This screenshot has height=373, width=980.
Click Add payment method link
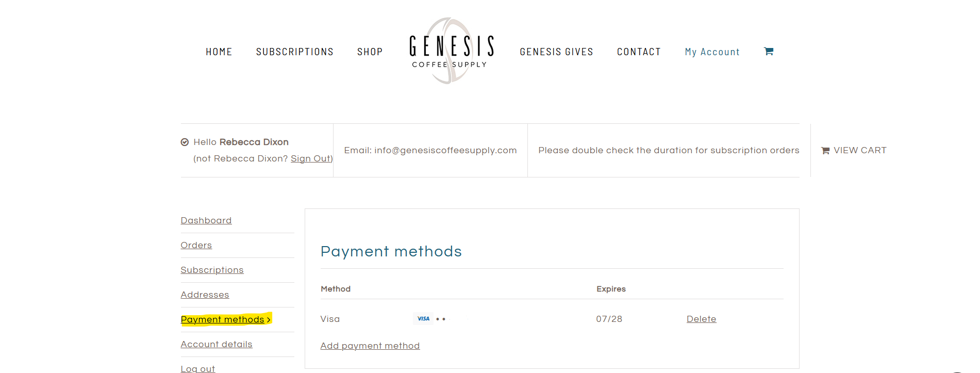click(x=370, y=346)
